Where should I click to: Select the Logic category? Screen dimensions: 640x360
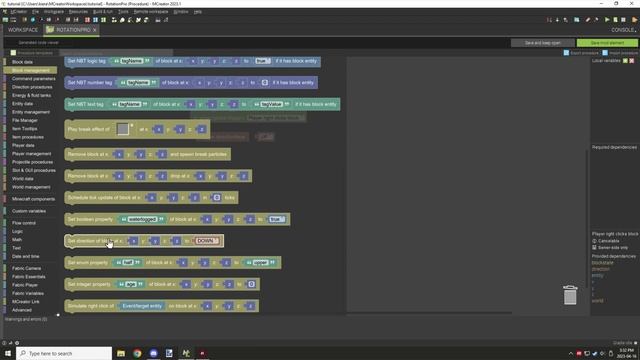[x=18, y=231]
